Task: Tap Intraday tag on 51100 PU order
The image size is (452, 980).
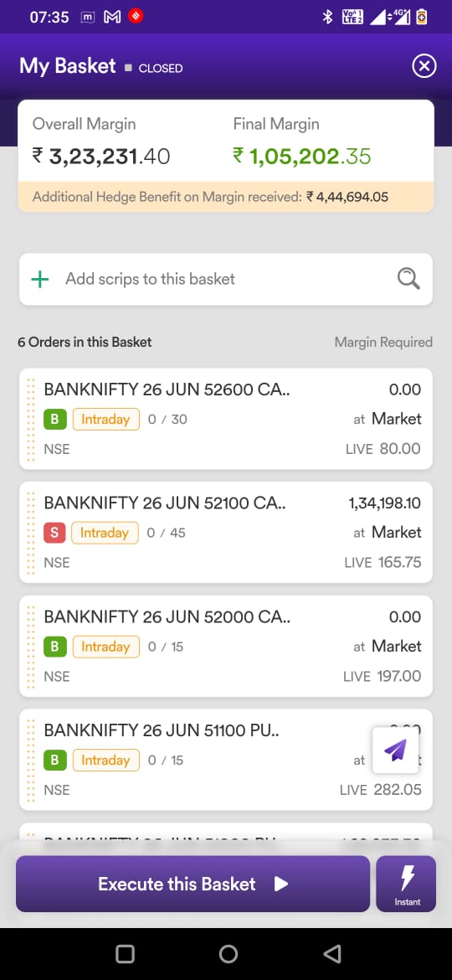Action: 105,760
